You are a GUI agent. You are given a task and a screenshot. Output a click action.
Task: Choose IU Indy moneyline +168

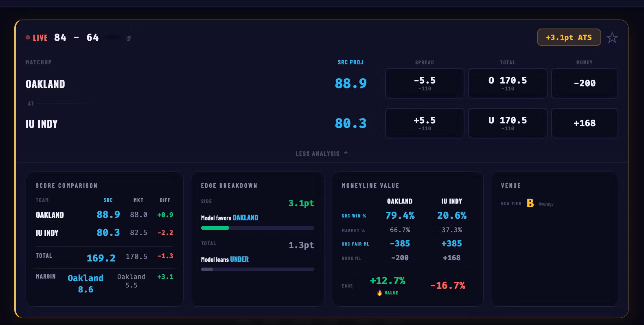[584, 123]
